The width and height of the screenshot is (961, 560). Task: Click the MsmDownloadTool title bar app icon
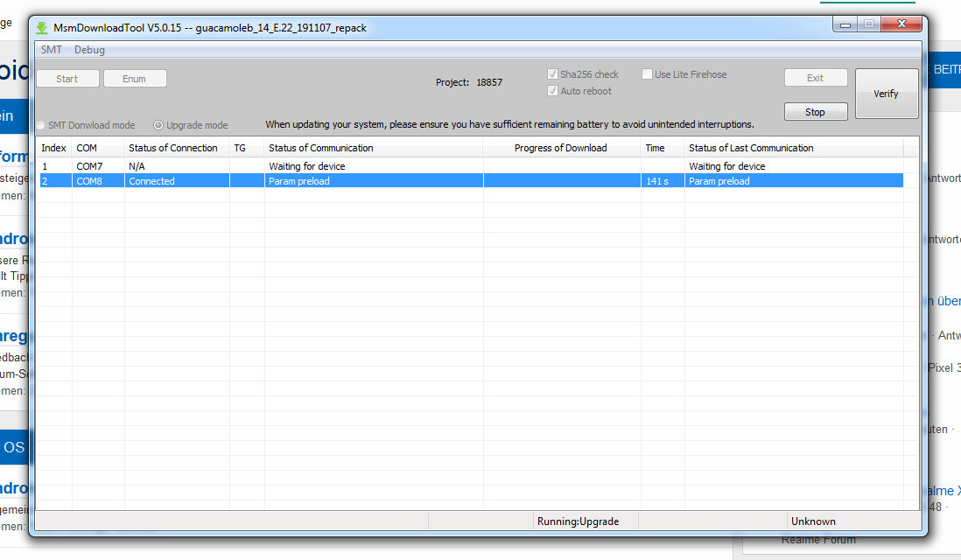(x=42, y=28)
